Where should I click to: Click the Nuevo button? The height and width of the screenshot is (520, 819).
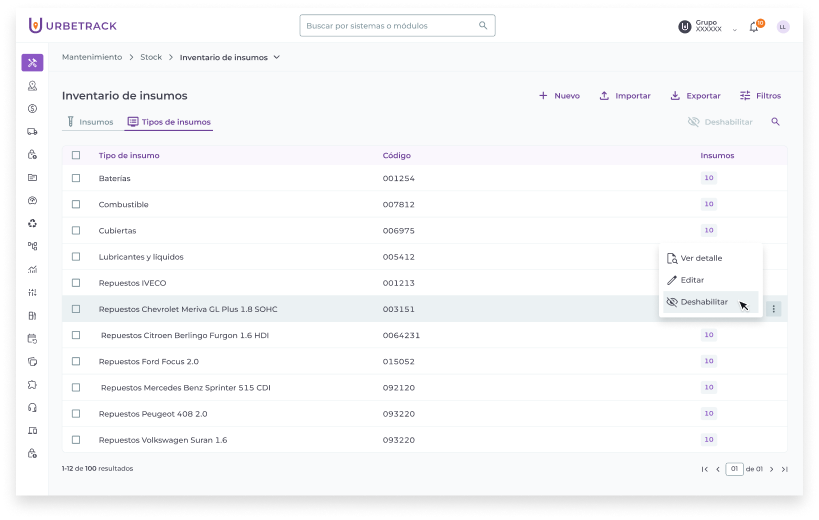click(559, 96)
